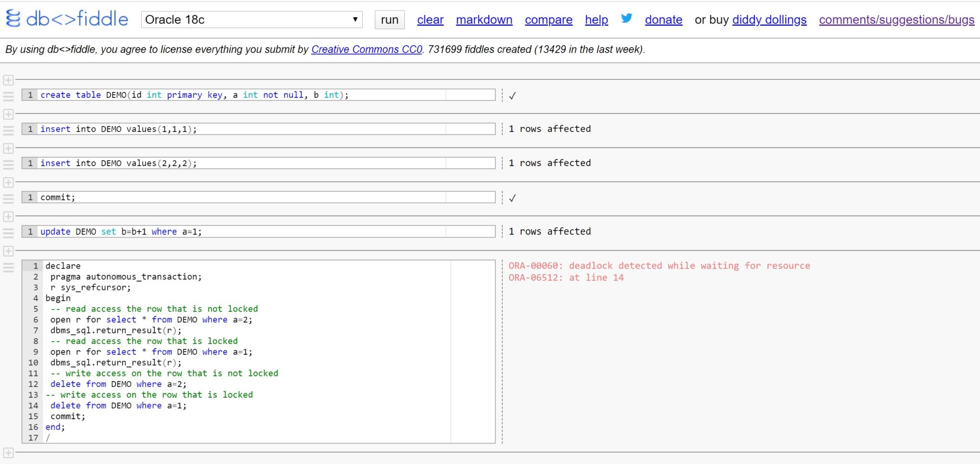The height and width of the screenshot is (464, 980).
Task: Click plus icon above the commit batch
Action: [x=8, y=183]
